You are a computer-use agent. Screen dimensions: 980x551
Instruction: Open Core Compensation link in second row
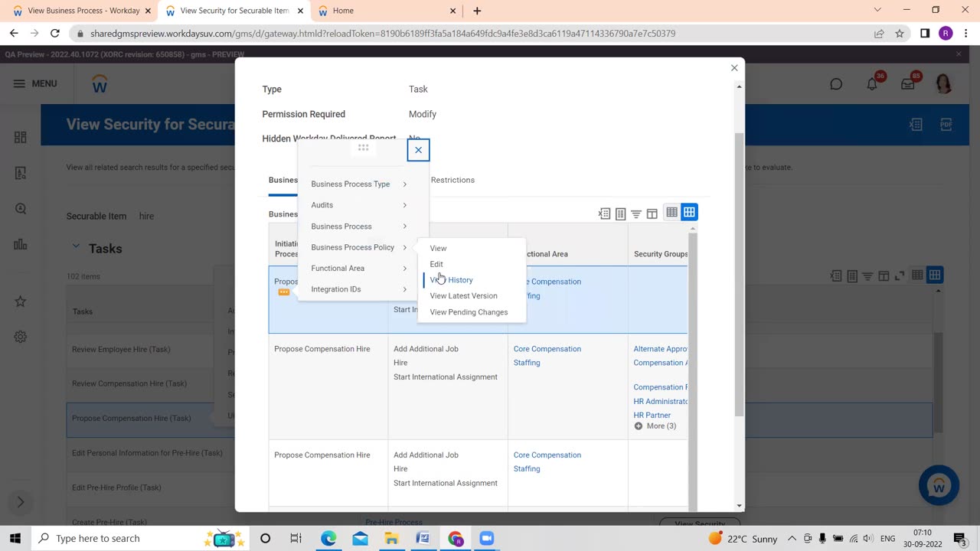point(547,349)
